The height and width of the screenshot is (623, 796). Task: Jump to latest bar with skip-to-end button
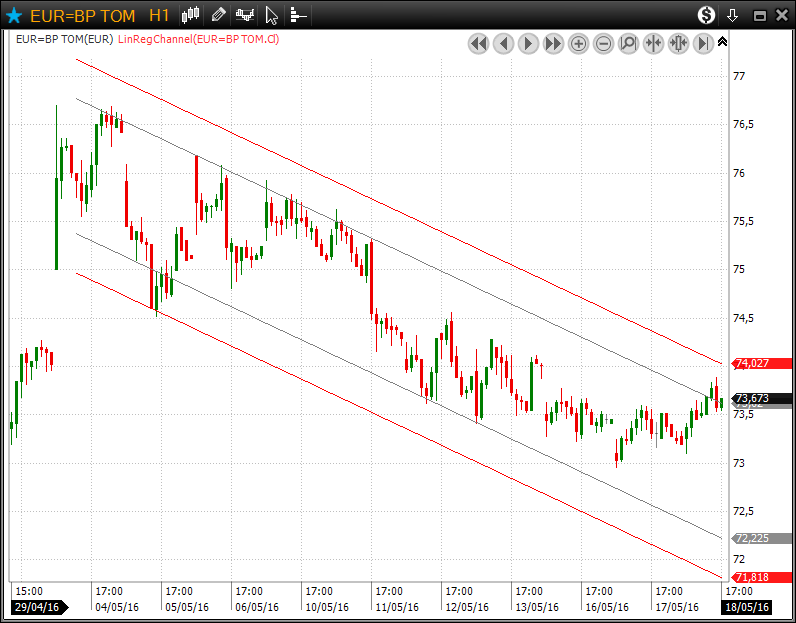tap(703, 43)
